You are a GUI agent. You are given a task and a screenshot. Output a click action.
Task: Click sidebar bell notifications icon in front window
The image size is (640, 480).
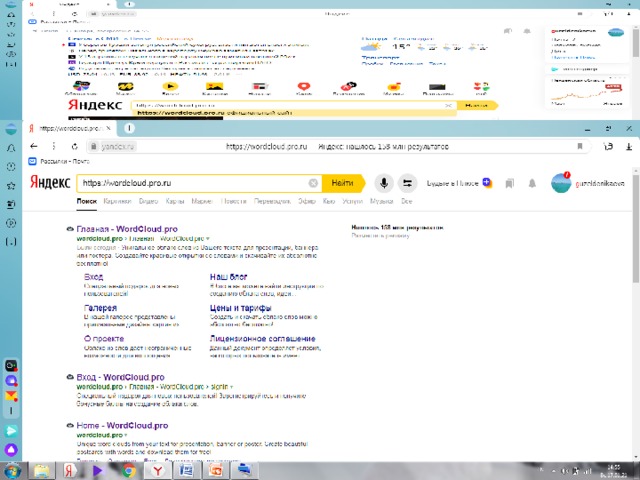pyautogui.click(x=11, y=148)
